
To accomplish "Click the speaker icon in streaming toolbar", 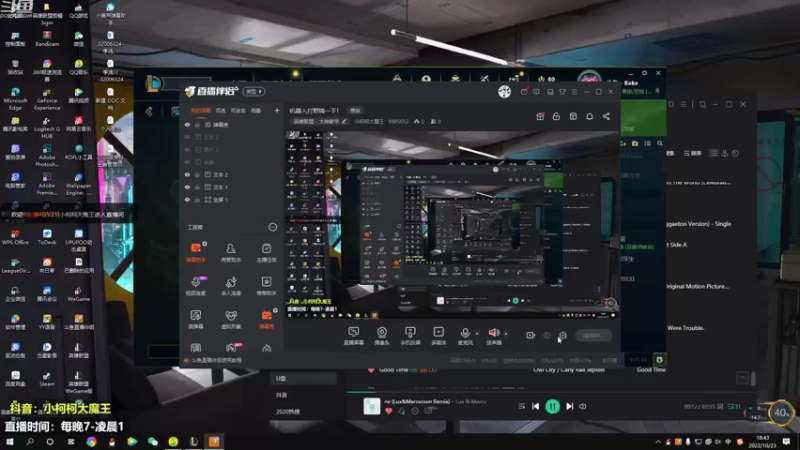I will (x=493, y=333).
